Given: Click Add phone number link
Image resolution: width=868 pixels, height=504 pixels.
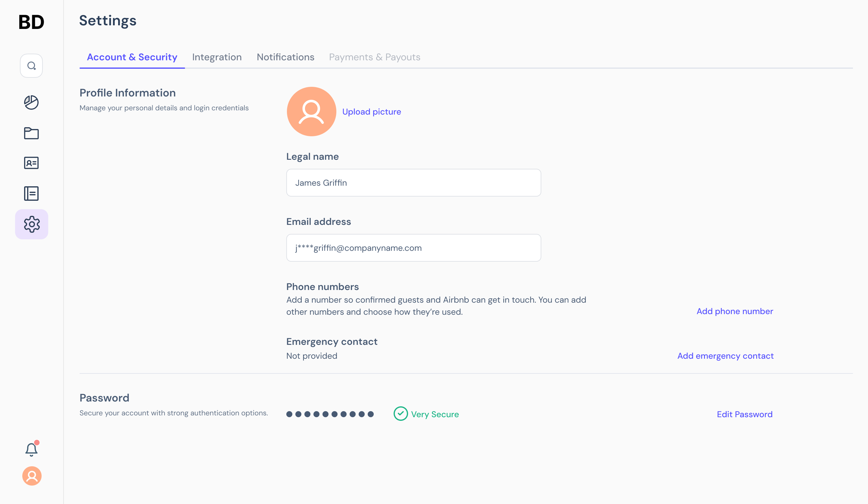Looking at the screenshot, I should click(x=735, y=311).
